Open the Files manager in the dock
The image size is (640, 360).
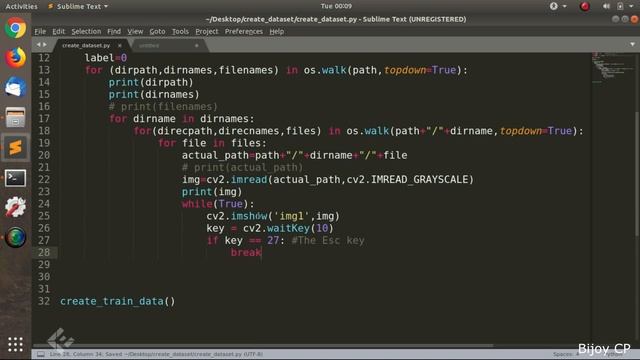click(x=16, y=117)
